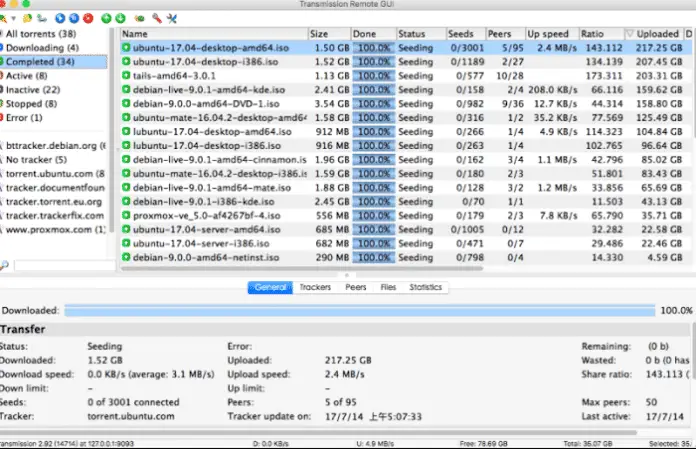Screen dimensions: 696x449
Task: Click the Add torrent link icon
Action: [x=42, y=18]
